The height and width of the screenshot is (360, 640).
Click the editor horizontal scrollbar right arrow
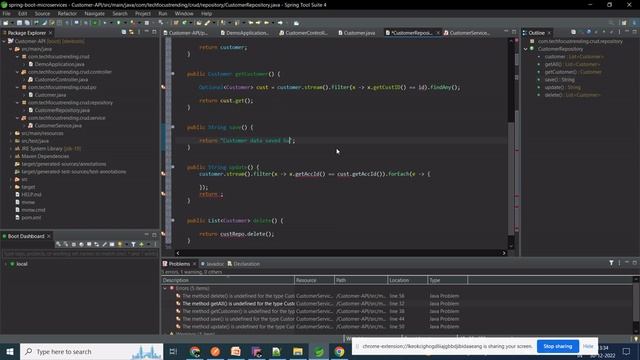pyautogui.click(x=504, y=253)
